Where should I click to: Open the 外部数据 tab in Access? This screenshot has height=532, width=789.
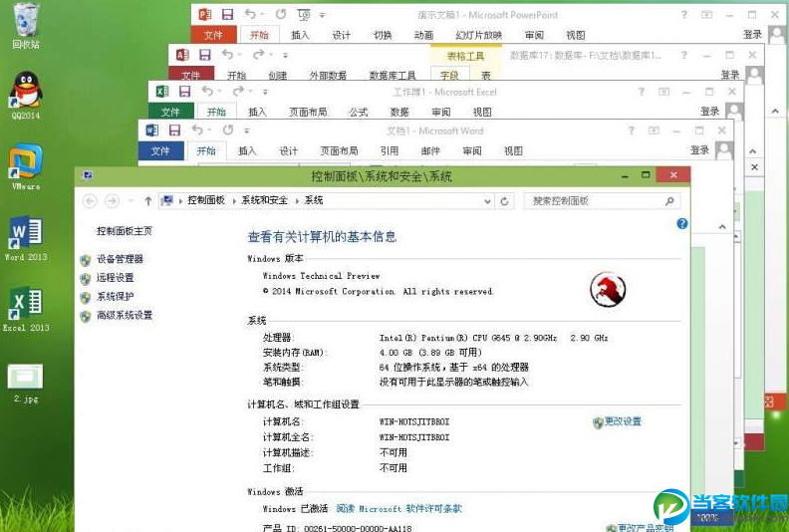(x=328, y=76)
